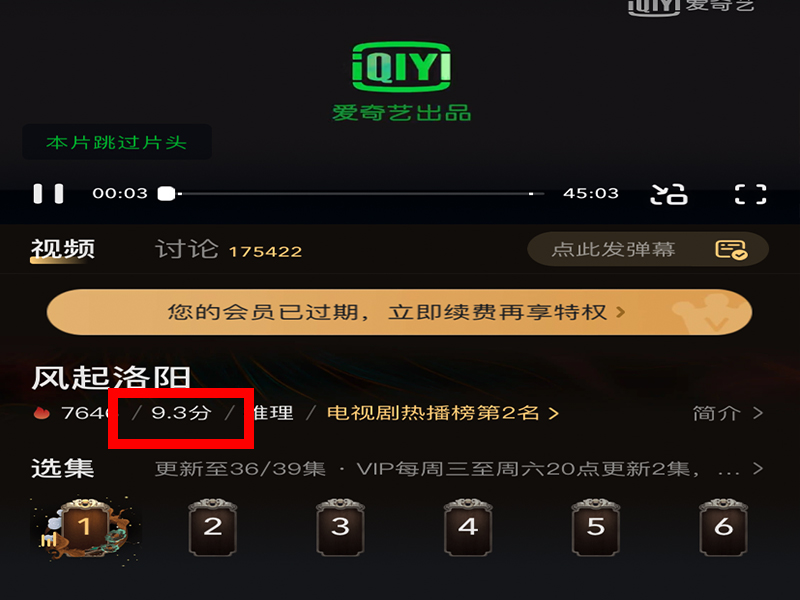Play episode 4

coord(468,527)
